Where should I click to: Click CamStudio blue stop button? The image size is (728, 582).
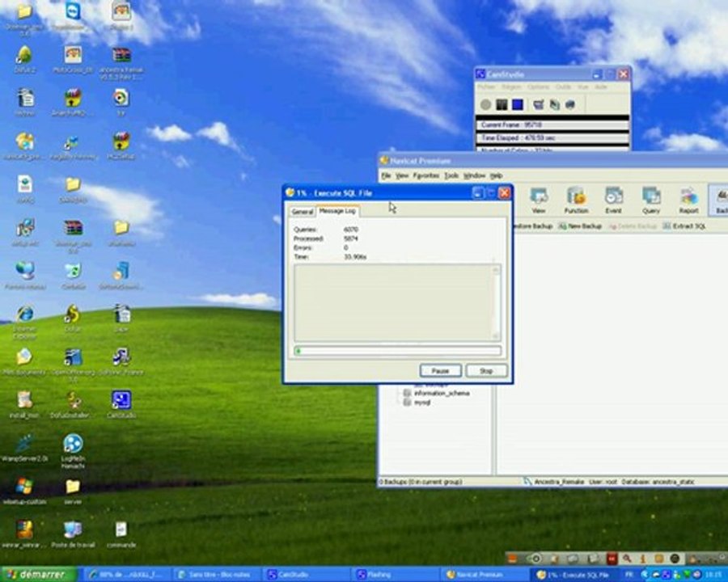[x=517, y=104]
